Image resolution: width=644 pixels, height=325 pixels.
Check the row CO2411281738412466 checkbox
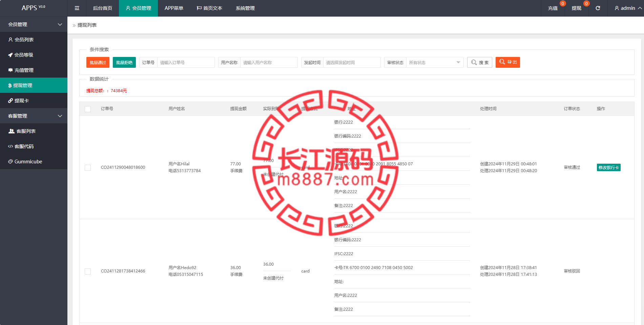click(x=88, y=271)
